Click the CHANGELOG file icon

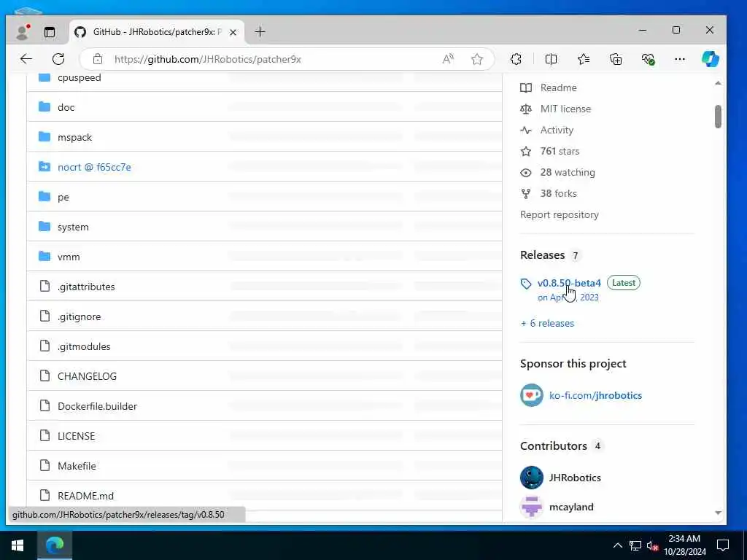click(44, 376)
